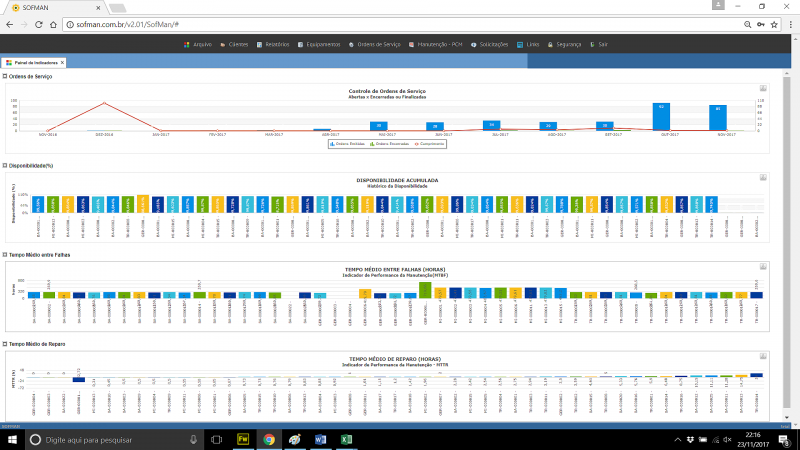Open Fireworks from the taskbar
The width and height of the screenshot is (800, 450).
pos(243,439)
